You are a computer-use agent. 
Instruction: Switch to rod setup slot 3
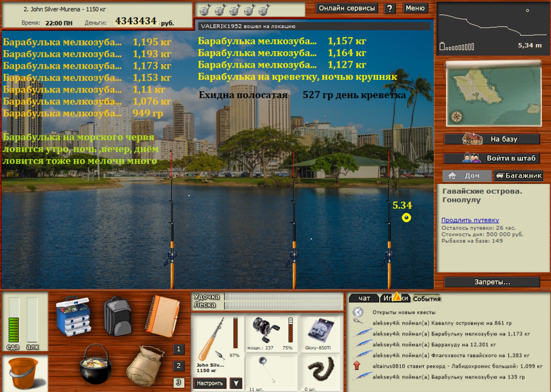179,382
